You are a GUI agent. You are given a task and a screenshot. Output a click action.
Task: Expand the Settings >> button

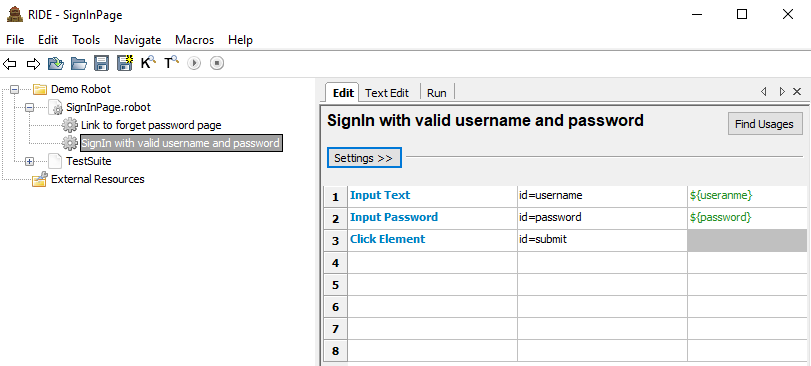pyautogui.click(x=364, y=158)
